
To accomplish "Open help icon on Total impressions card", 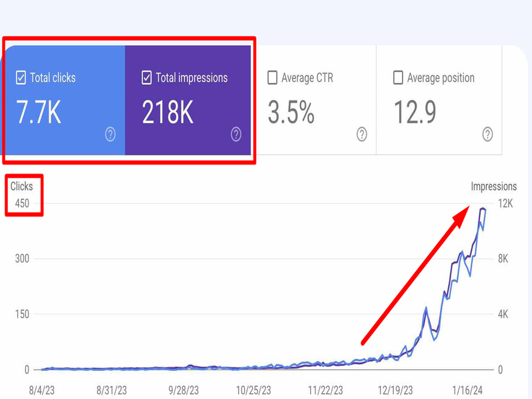I will (x=236, y=135).
